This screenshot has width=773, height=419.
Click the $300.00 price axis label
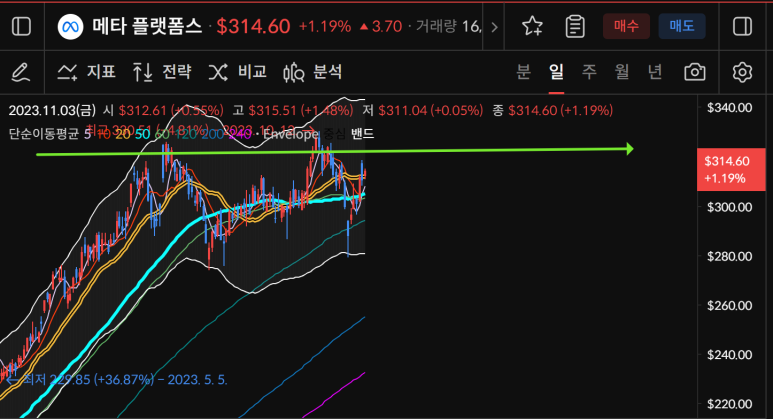730,207
